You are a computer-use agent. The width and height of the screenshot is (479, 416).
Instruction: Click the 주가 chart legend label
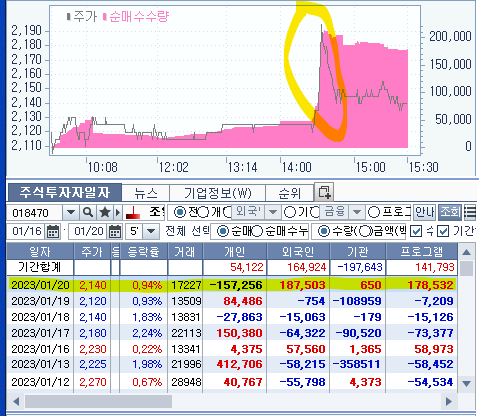point(85,16)
